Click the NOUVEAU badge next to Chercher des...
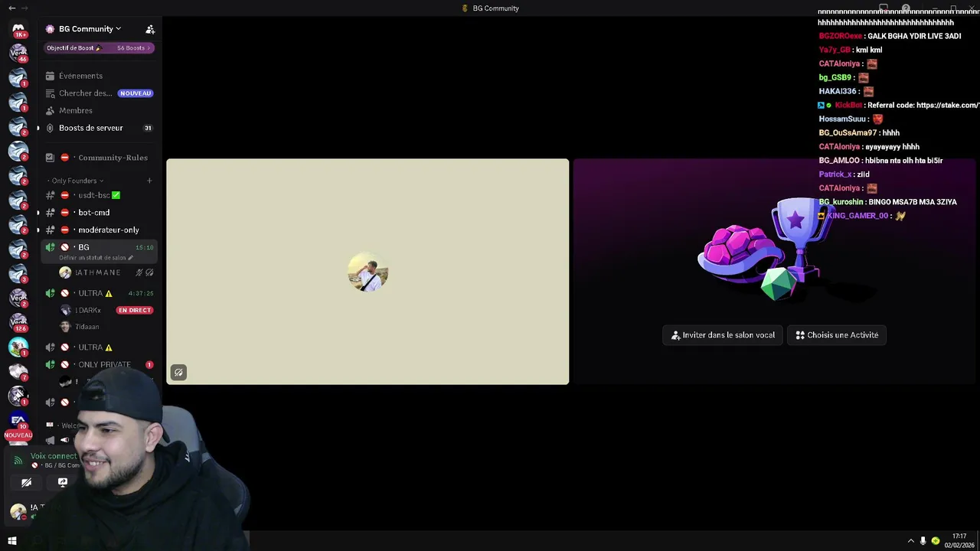The width and height of the screenshot is (980, 551). click(136, 93)
